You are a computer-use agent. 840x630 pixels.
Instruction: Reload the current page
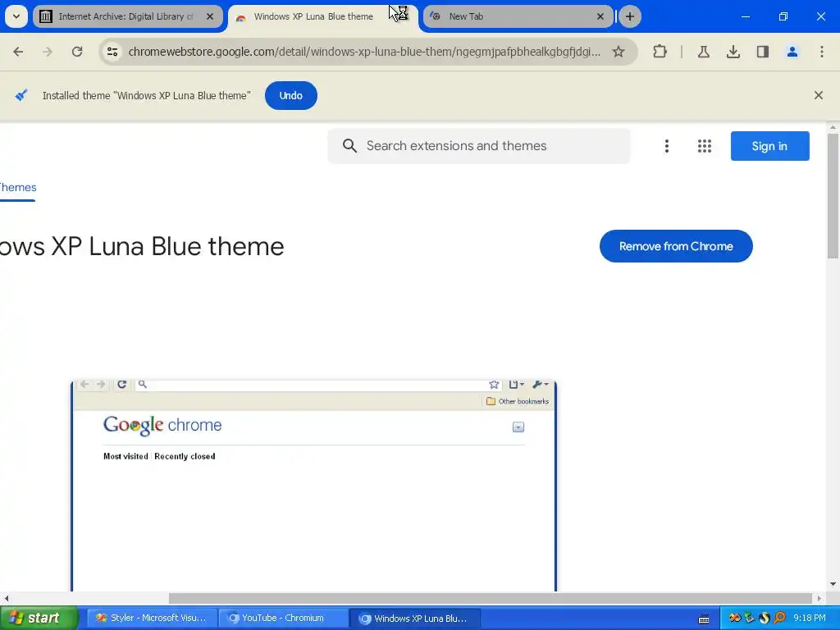coord(77,52)
